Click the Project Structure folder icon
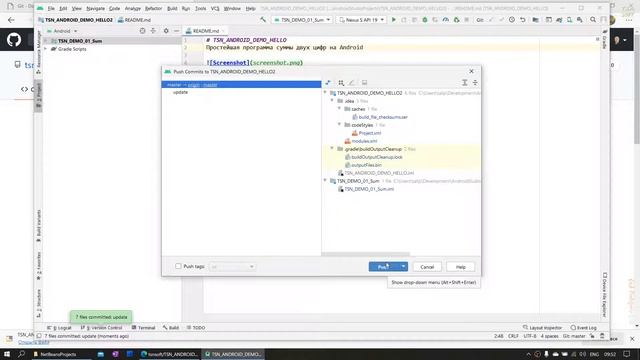Screen dimensions: 640x360 click(536, 20)
